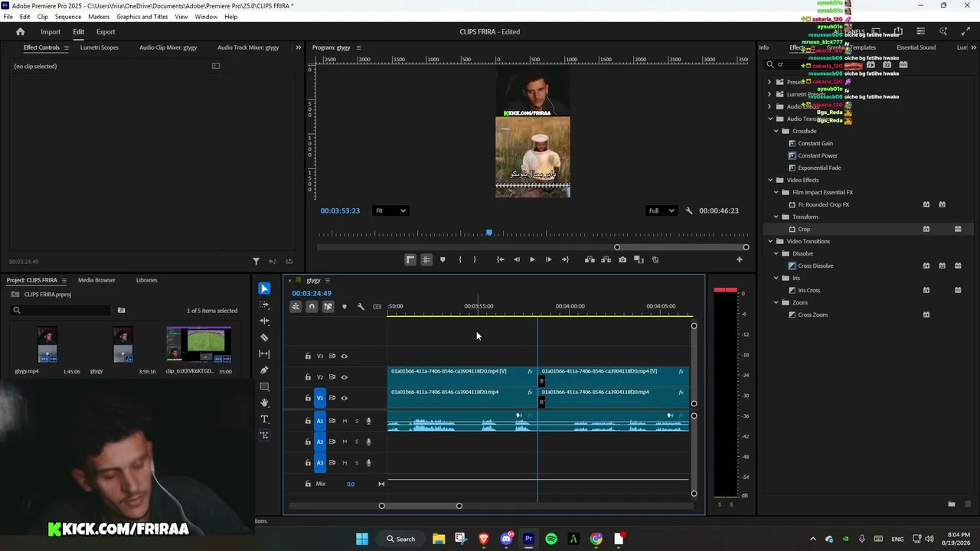Click the Extract button in Program monitor
The image size is (980, 551).
click(x=606, y=259)
